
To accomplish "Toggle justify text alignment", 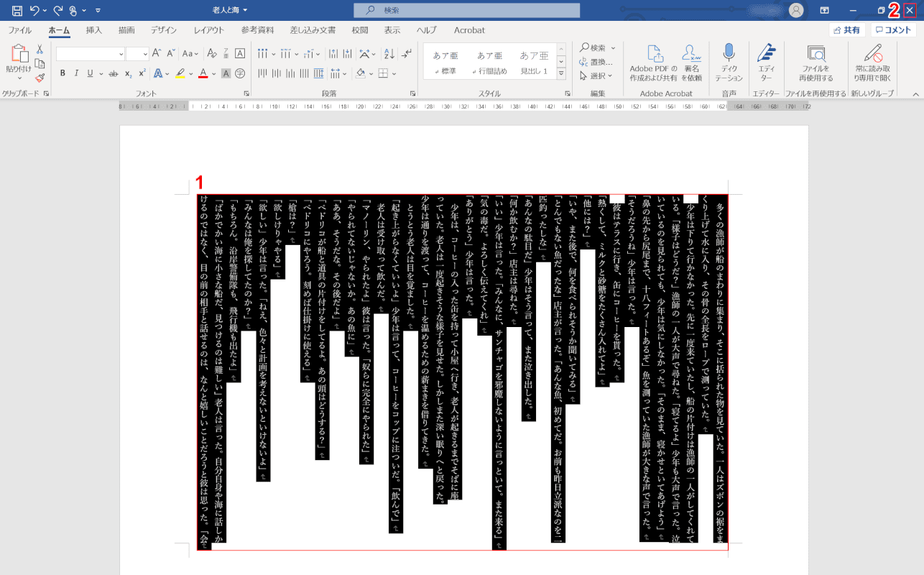I will (x=304, y=73).
